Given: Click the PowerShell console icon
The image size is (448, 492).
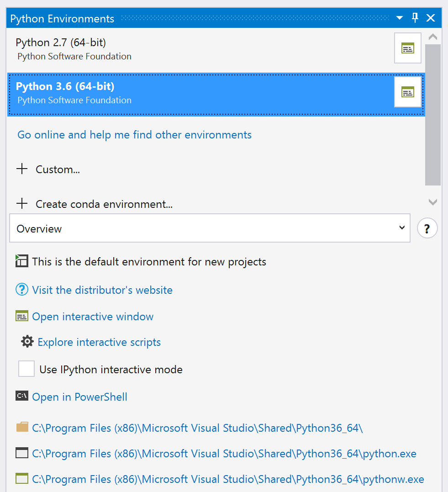Looking at the screenshot, I should pos(21,396).
